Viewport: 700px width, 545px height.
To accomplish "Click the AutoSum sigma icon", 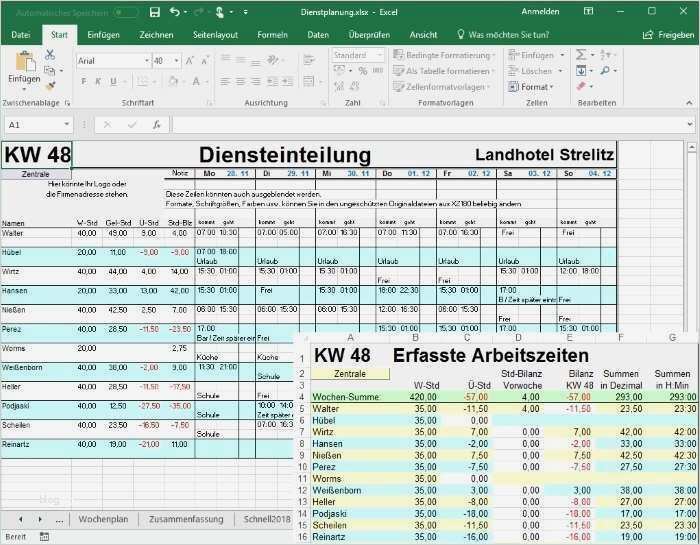I will [x=580, y=55].
